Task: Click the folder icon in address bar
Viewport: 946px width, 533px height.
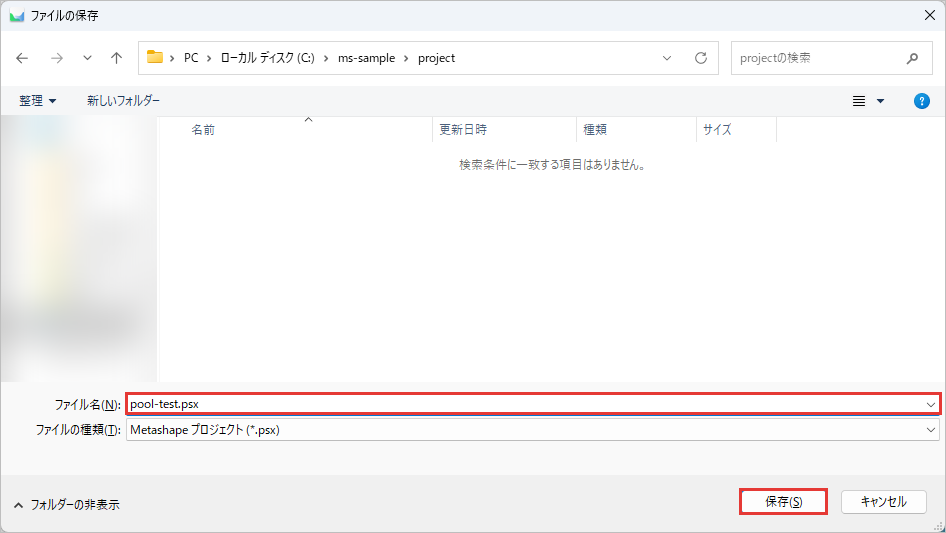Action: tap(155, 57)
